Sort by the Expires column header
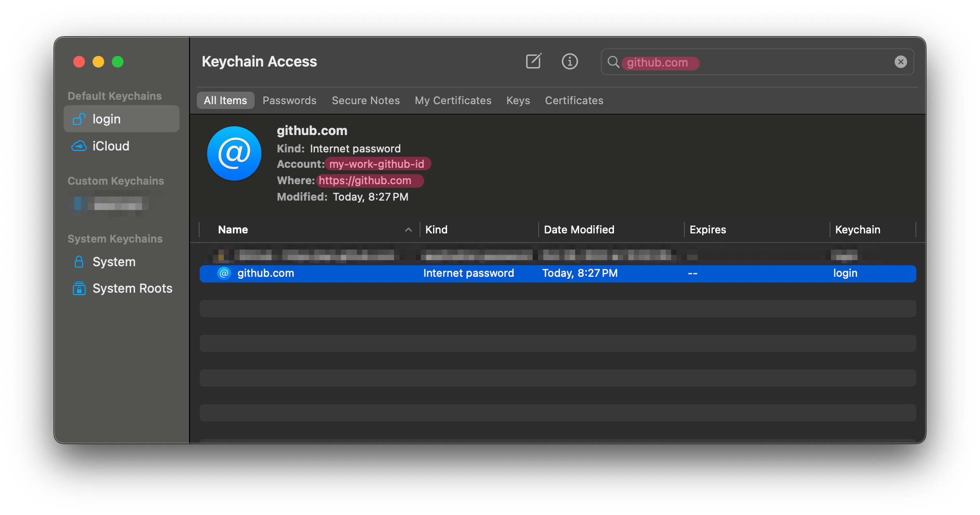 point(757,230)
